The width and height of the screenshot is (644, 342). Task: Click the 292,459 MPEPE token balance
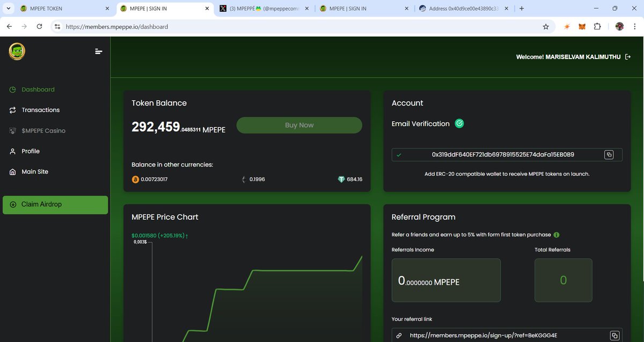pos(179,127)
